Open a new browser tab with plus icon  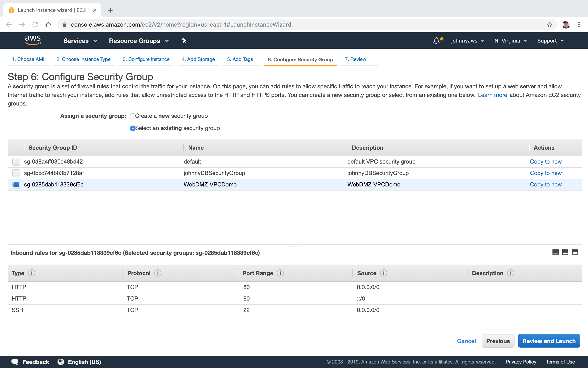point(110,10)
